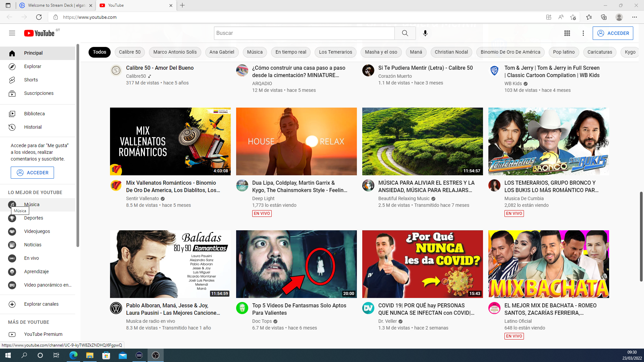Toggle the hamburger guide menu
644x362 pixels.
point(12,33)
